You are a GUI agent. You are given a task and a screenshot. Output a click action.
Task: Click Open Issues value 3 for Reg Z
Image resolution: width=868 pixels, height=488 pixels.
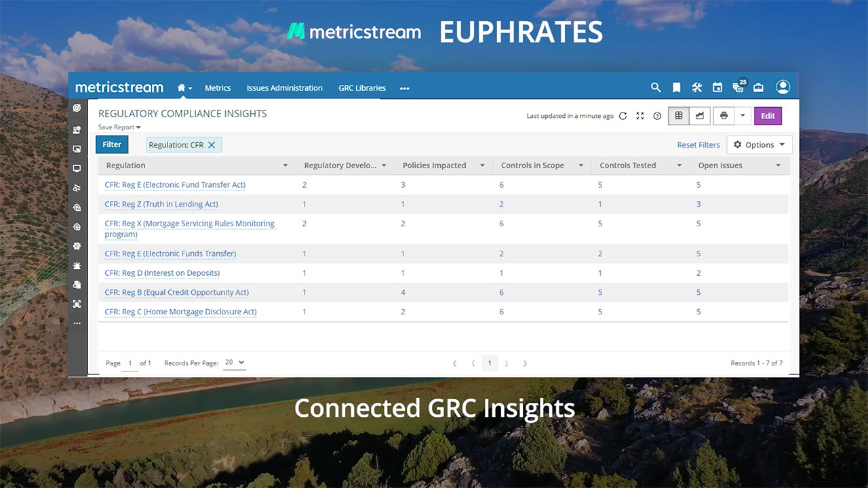[x=698, y=204]
